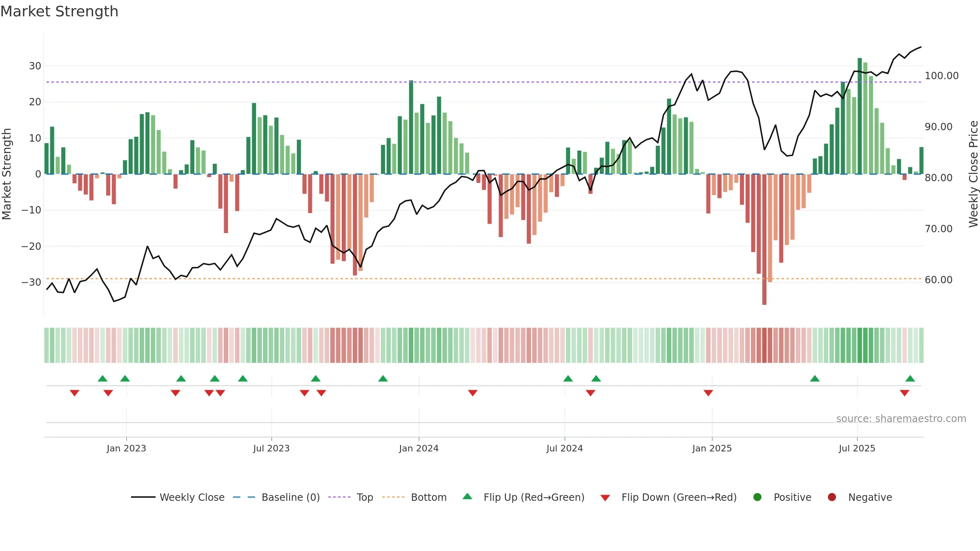This screenshot has width=980, height=551.
Task: Click the Bottom orange dotted legend symbol
Action: [x=394, y=497]
